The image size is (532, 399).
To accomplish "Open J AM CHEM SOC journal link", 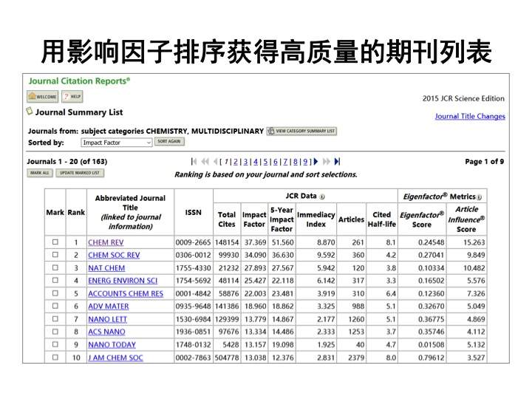I will coord(115,358).
